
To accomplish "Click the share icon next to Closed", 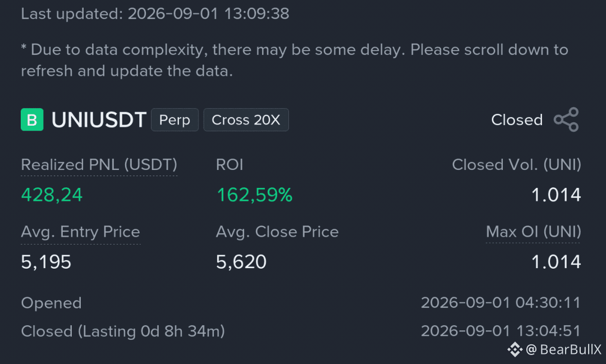I will pos(566,120).
